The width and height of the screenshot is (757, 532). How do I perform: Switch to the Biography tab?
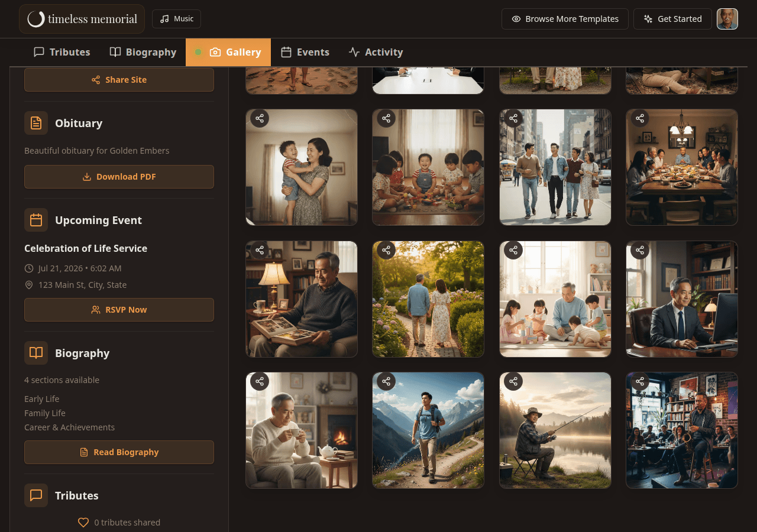(143, 52)
